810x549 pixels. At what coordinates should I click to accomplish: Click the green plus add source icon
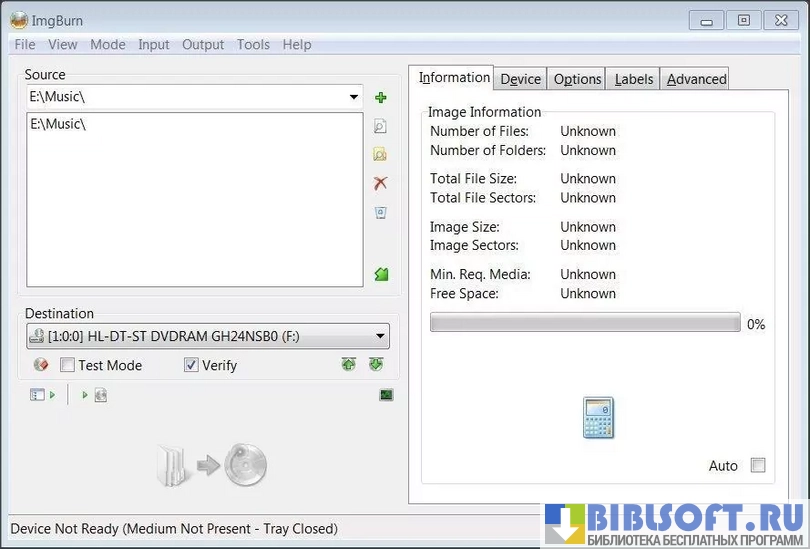(380, 98)
